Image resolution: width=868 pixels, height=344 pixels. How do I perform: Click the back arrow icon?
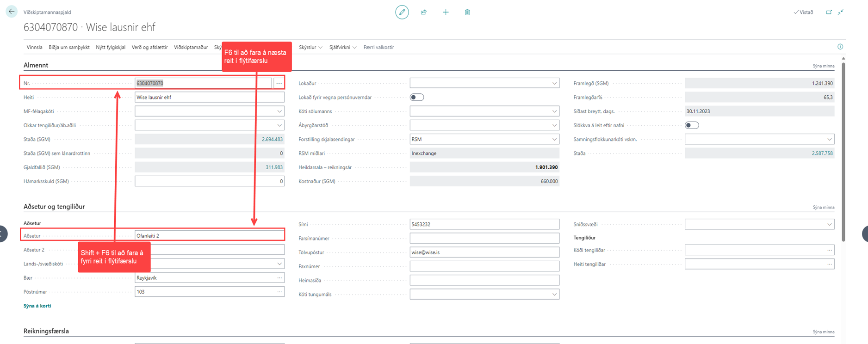click(x=12, y=12)
